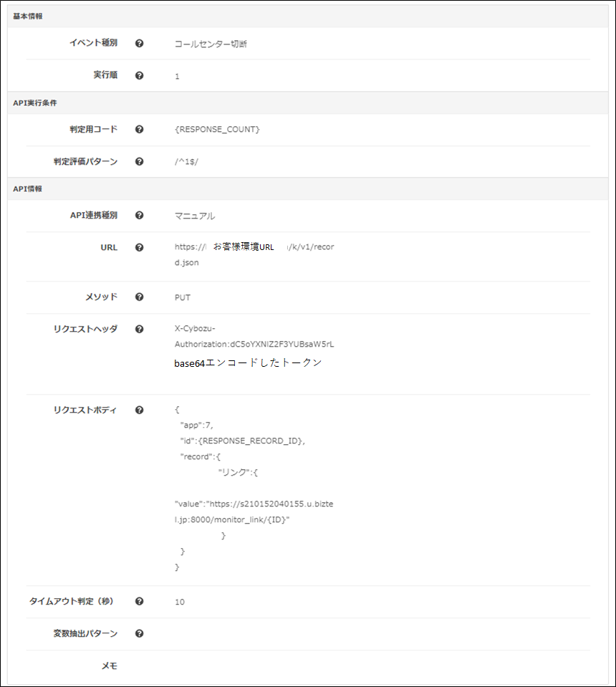Click the PUT method value
Screen dimensions: 616x687
[x=183, y=297]
